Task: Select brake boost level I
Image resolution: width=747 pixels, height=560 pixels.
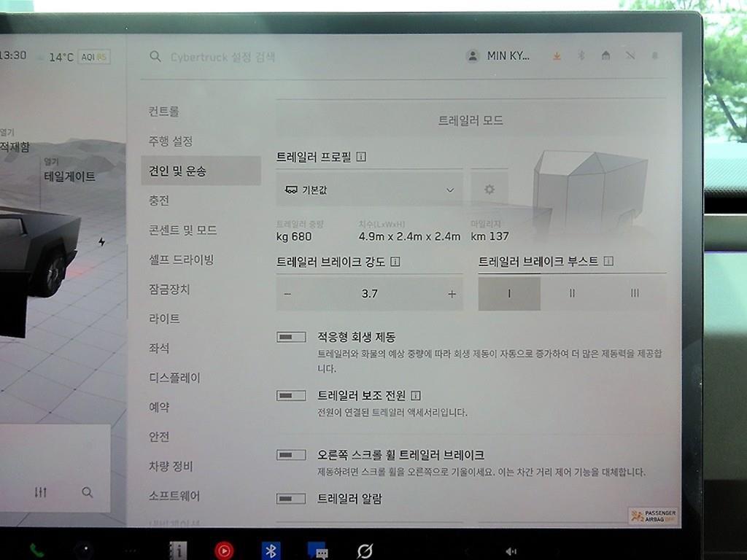Action: coord(509,293)
